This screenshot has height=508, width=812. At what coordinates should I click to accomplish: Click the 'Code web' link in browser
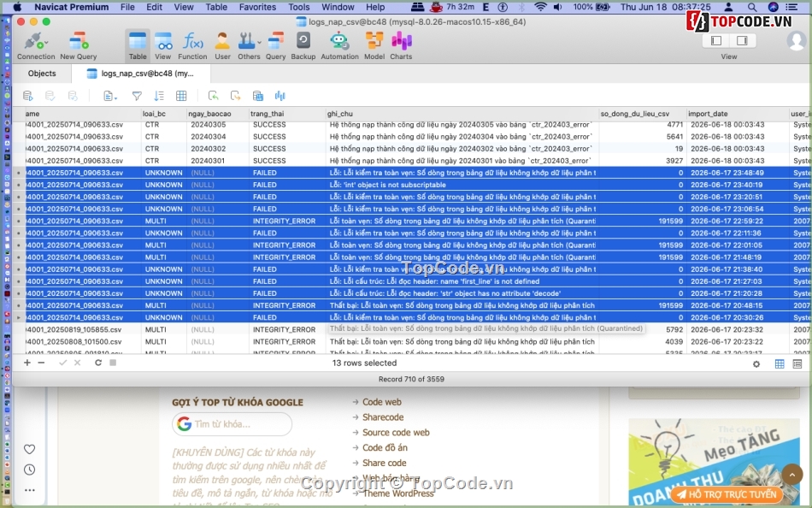coord(382,402)
